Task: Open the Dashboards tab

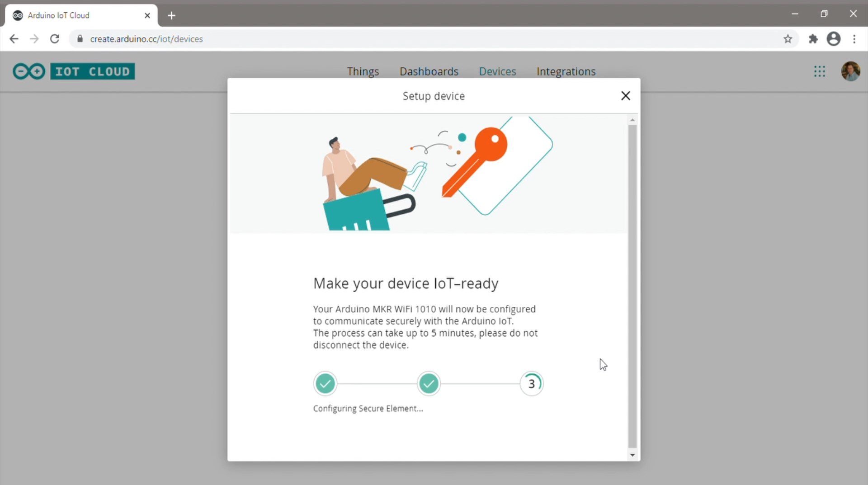Action: tap(429, 71)
